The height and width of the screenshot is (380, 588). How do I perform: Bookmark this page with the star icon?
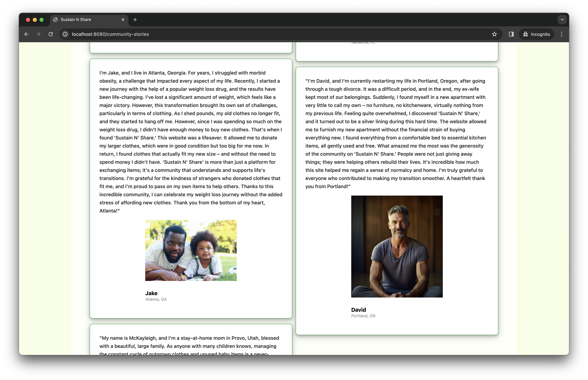(494, 34)
